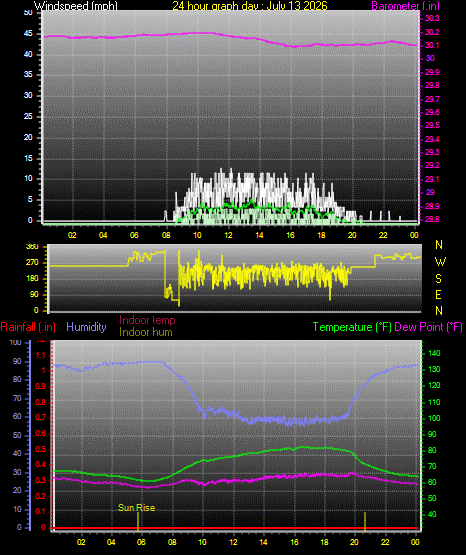Click the E compass direction label

tap(438, 295)
